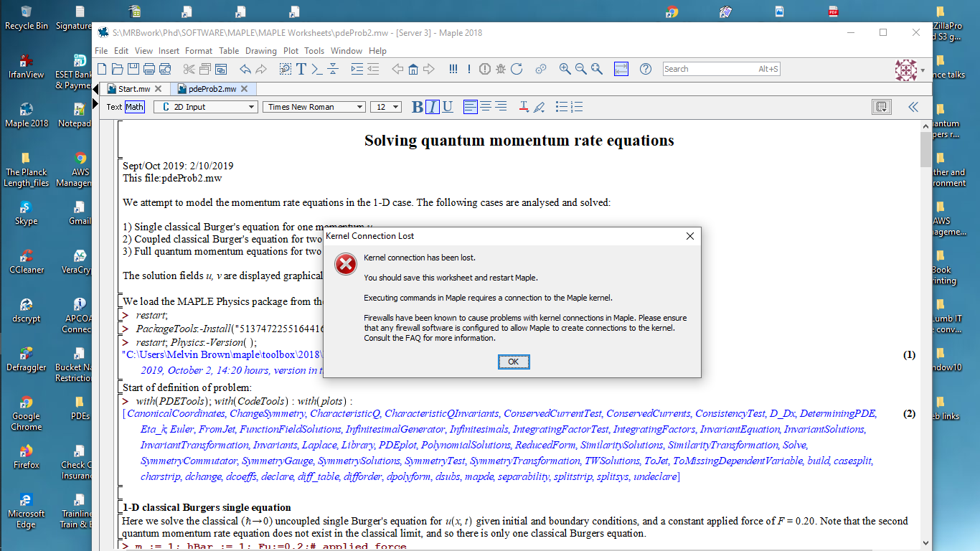Cut selection using the scissors icon
The width and height of the screenshot is (980, 551).
[x=189, y=69]
